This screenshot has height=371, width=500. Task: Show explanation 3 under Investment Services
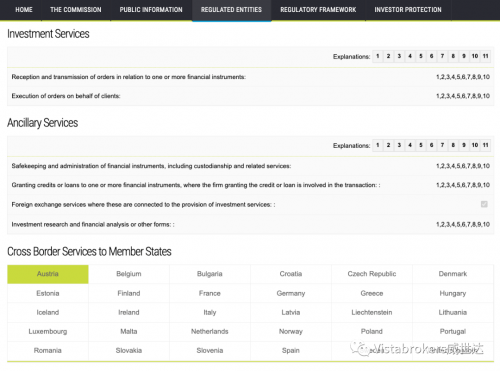tap(399, 56)
